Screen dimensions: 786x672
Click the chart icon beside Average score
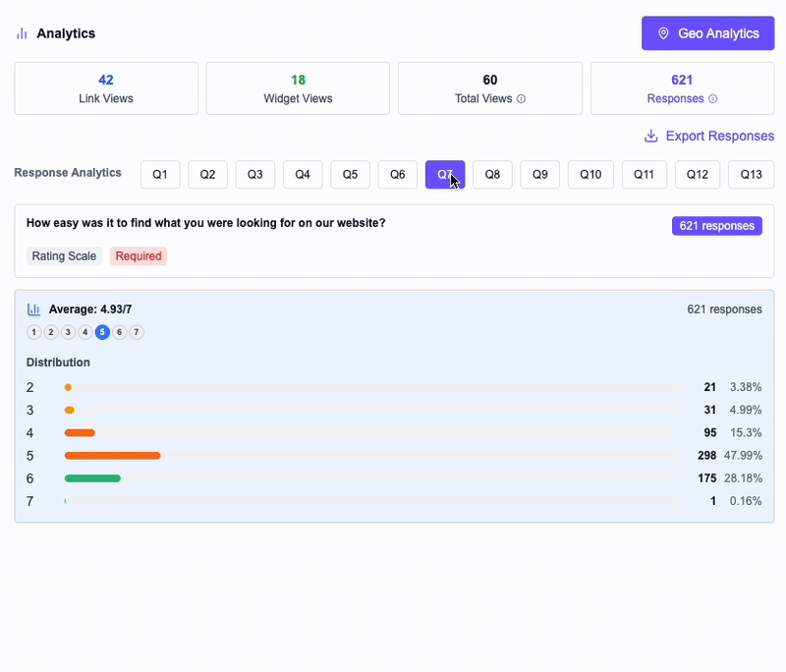tap(34, 309)
